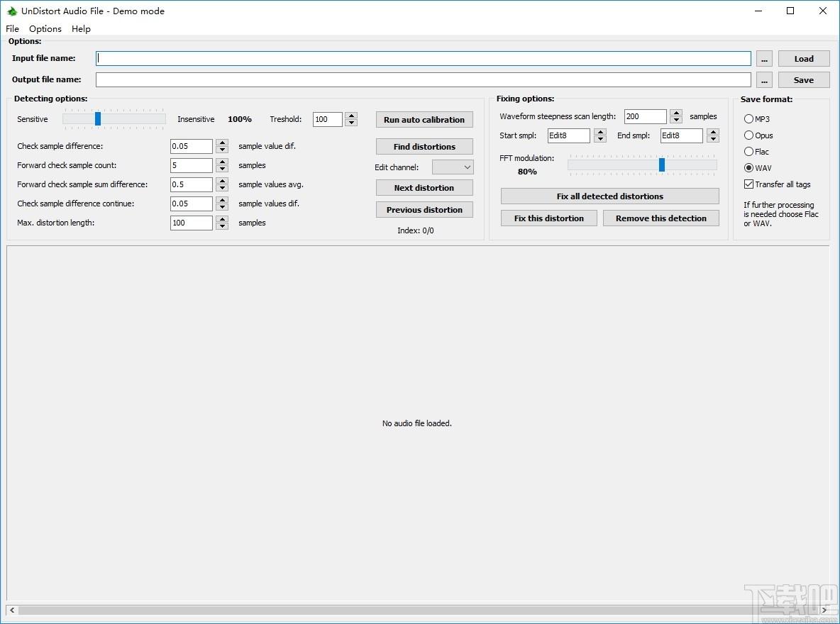Decrease Forward check sample count
The image size is (840, 624).
222,169
